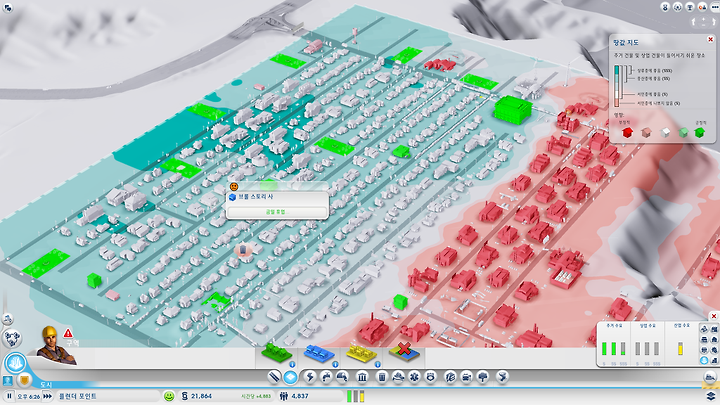The height and width of the screenshot is (405, 720).
Task: Click the industrial demand yellow bar
Action: click(680, 349)
